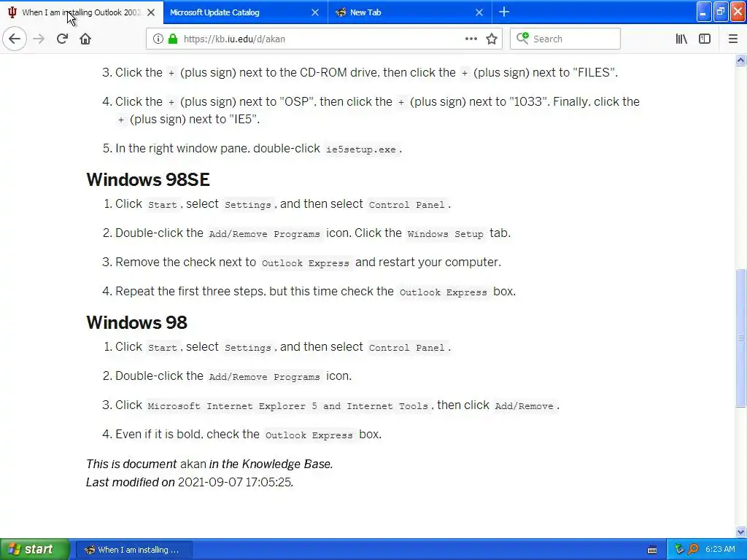Click the 'Add/Remove' text in Windows 98 step 3
The image size is (747, 560).
tap(524, 406)
